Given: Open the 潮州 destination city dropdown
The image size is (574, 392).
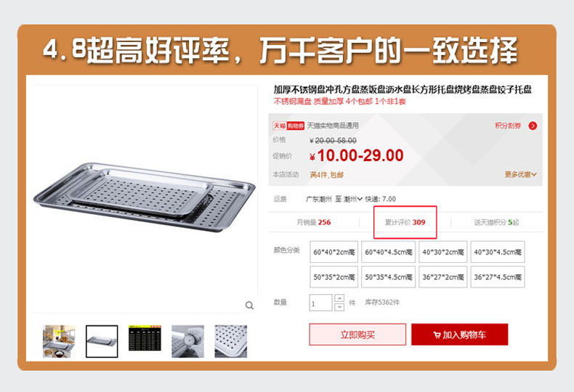Looking at the screenshot, I should click(x=353, y=199).
